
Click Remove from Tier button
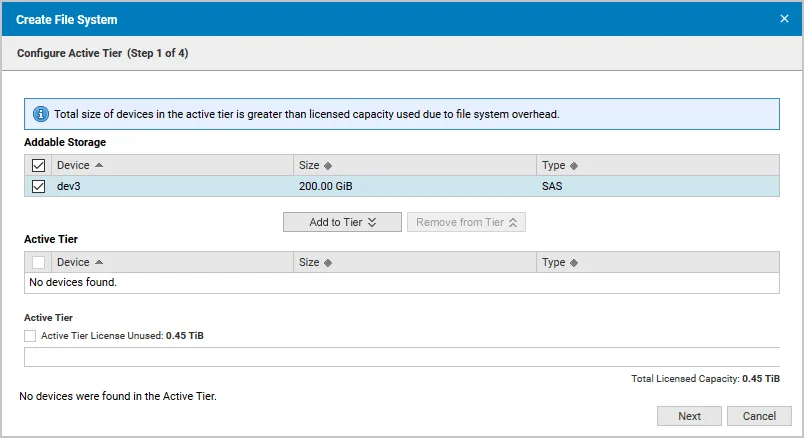pos(466,222)
